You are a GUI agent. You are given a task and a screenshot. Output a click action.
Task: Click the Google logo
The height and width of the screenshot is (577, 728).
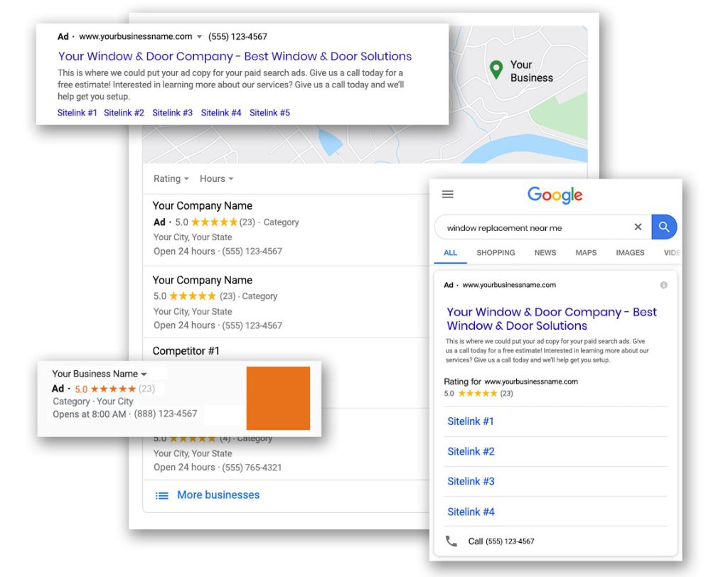(555, 195)
